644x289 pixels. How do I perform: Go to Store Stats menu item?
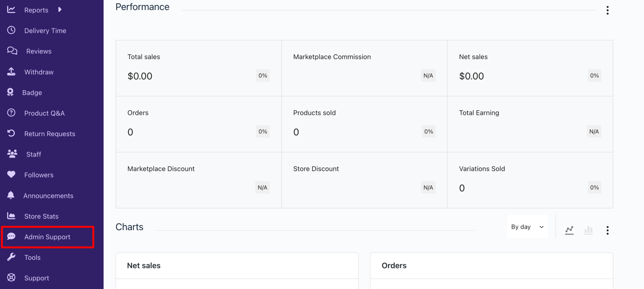click(41, 216)
